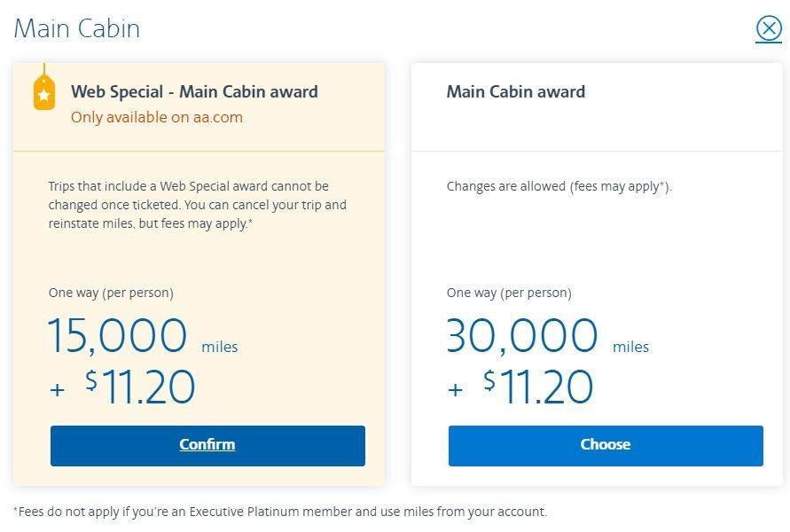Click 'One way (per person)' in Web Special card

click(x=111, y=293)
